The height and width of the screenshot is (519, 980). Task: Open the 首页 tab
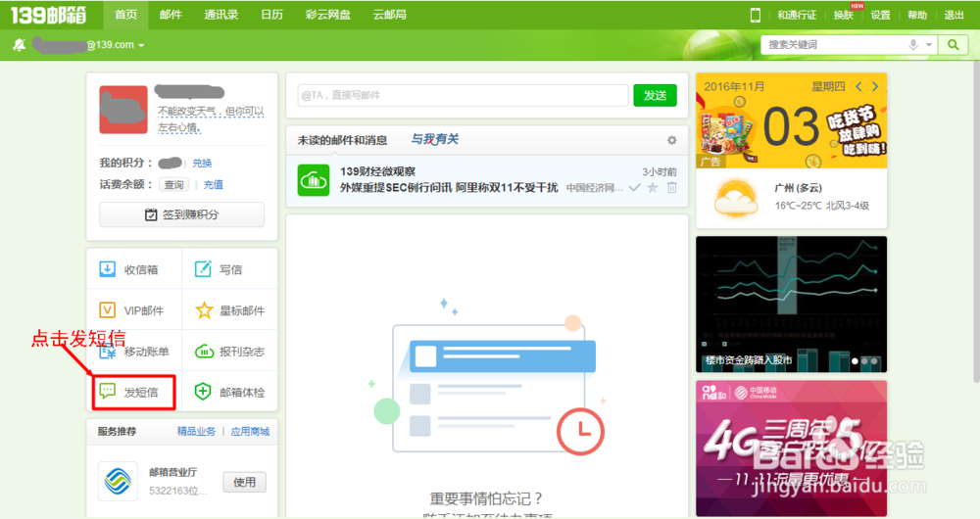(126, 15)
